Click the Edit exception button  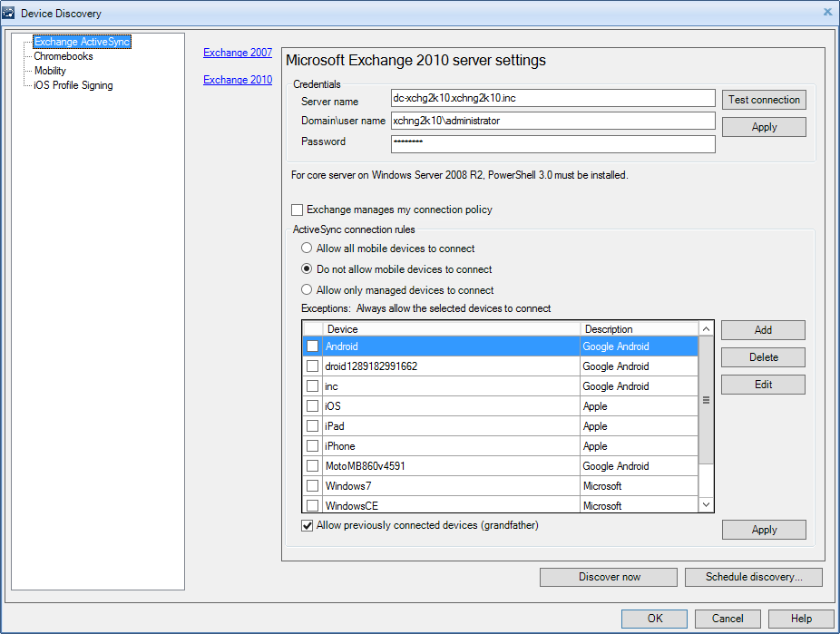pyautogui.click(x=763, y=385)
